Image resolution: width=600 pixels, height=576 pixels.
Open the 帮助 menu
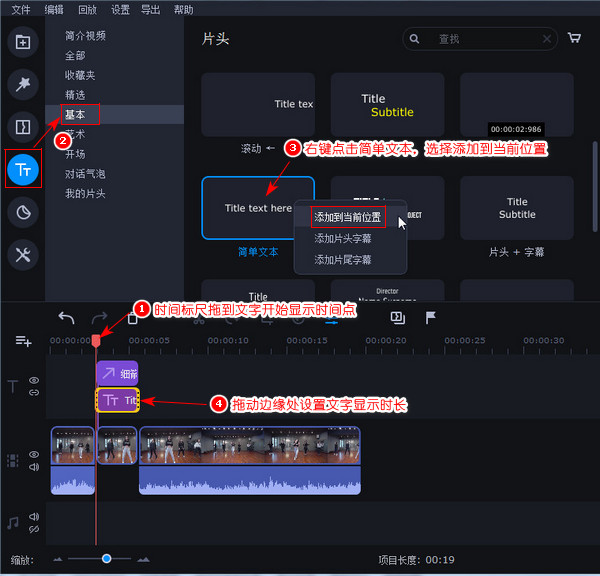[x=184, y=10]
